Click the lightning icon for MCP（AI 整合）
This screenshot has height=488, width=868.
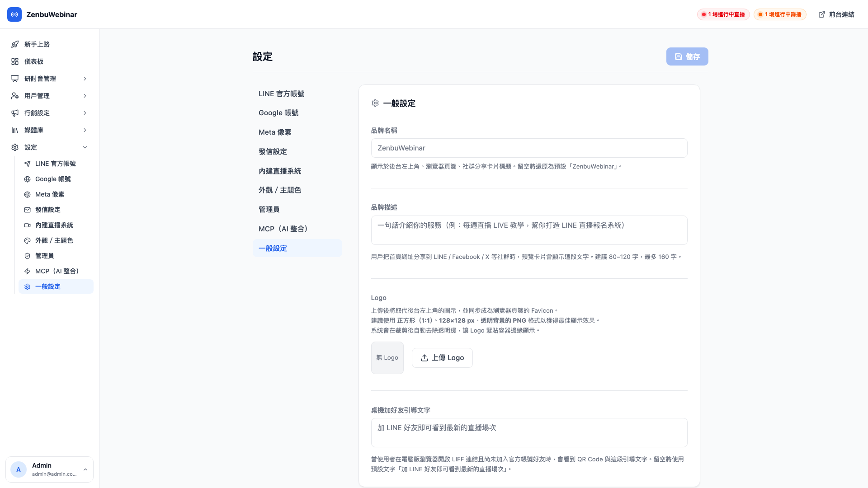point(28,271)
